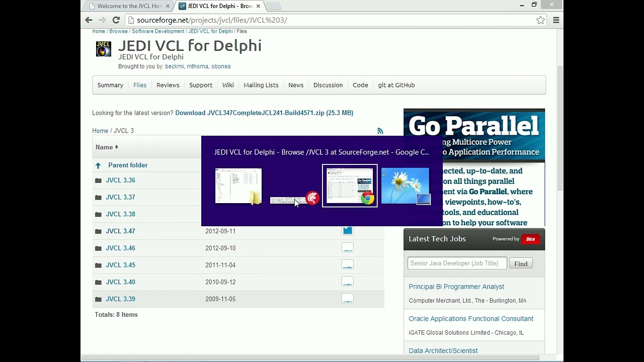Open the JVCL 3.39 folder link
This screenshot has width=644, height=362.
tap(120, 299)
